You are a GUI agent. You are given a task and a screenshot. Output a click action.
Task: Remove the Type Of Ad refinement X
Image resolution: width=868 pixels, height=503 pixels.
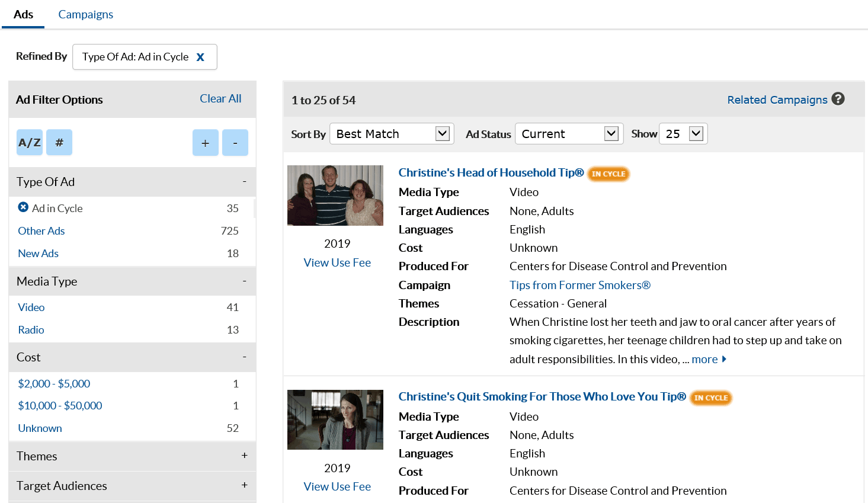(x=200, y=57)
